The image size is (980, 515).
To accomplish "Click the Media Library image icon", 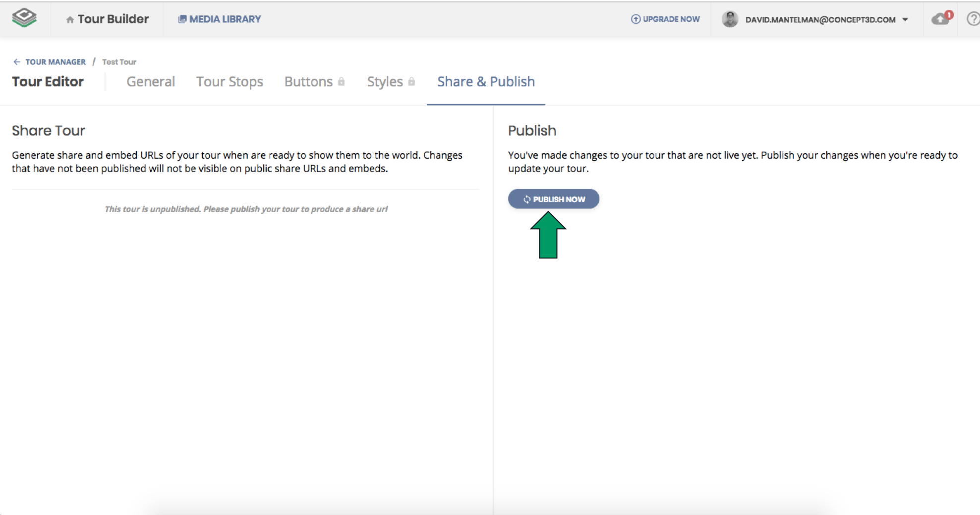I will [182, 19].
